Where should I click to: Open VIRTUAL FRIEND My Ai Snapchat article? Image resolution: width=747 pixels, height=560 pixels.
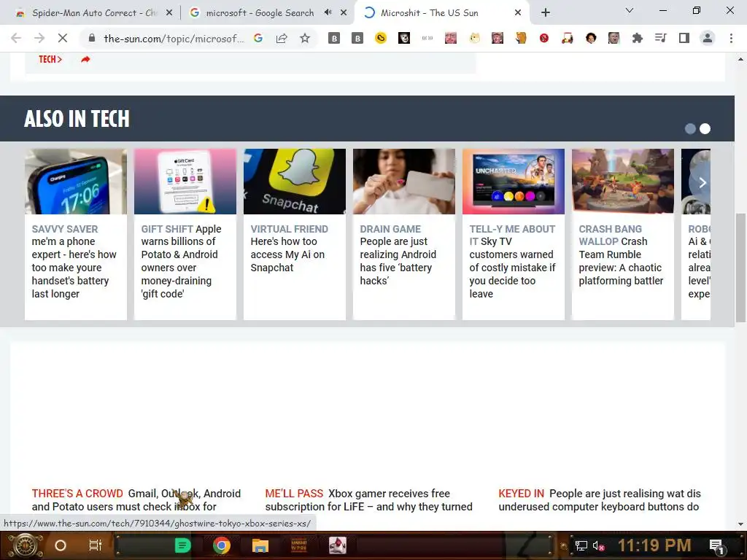pos(289,248)
